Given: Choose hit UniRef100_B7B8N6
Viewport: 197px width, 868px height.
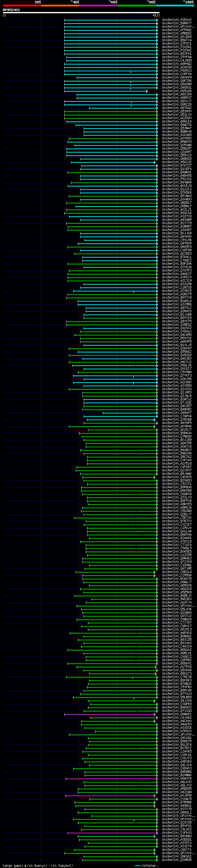Looking at the screenshot, I should pyautogui.click(x=176, y=802).
